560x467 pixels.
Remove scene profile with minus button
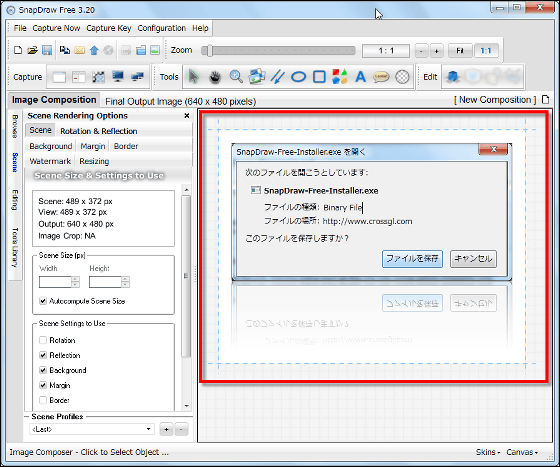[181, 429]
